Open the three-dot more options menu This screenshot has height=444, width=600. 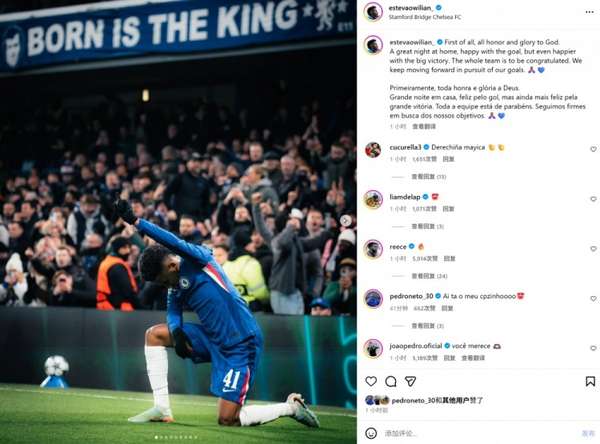click(x=589, y=12)
